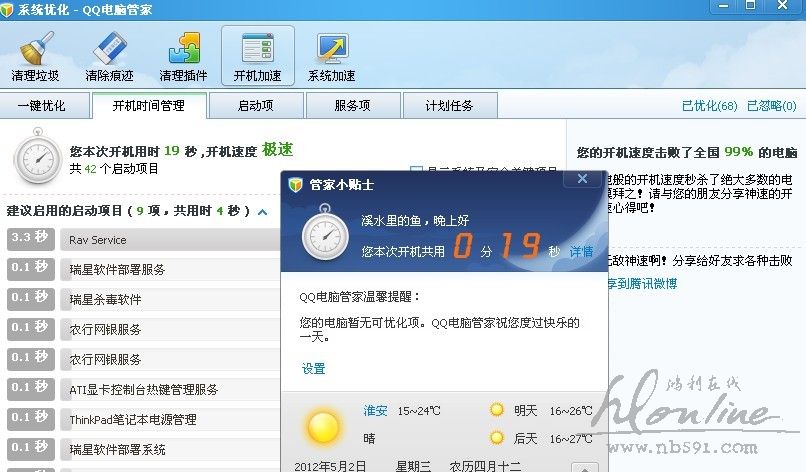Image resolution: width=806 pixels, height=472 pixels.
Task: Switch to the 启动项 tab
Action: 255,106
